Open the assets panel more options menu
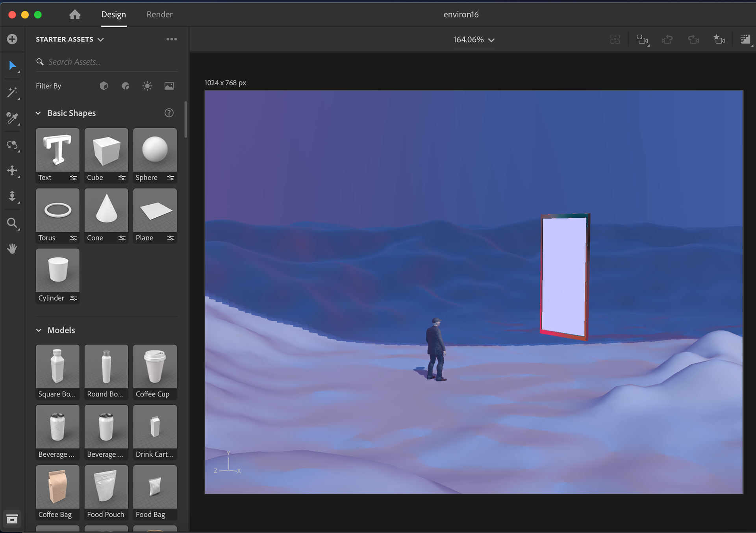The height and width of the screenshot is (533, 756). [172, 39]
